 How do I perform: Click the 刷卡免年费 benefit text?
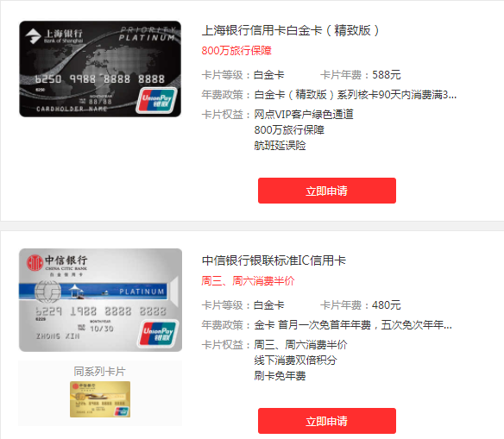tap(280, 375)
